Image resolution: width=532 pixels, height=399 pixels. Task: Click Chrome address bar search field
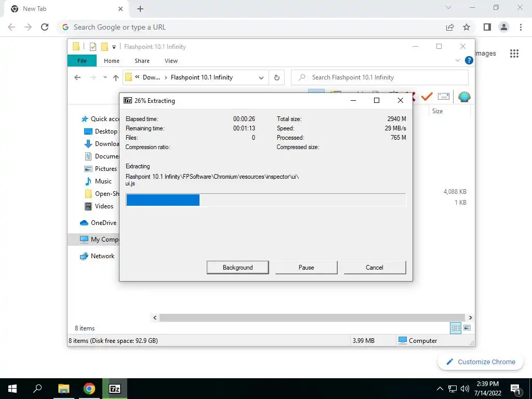tap(251, 27)
